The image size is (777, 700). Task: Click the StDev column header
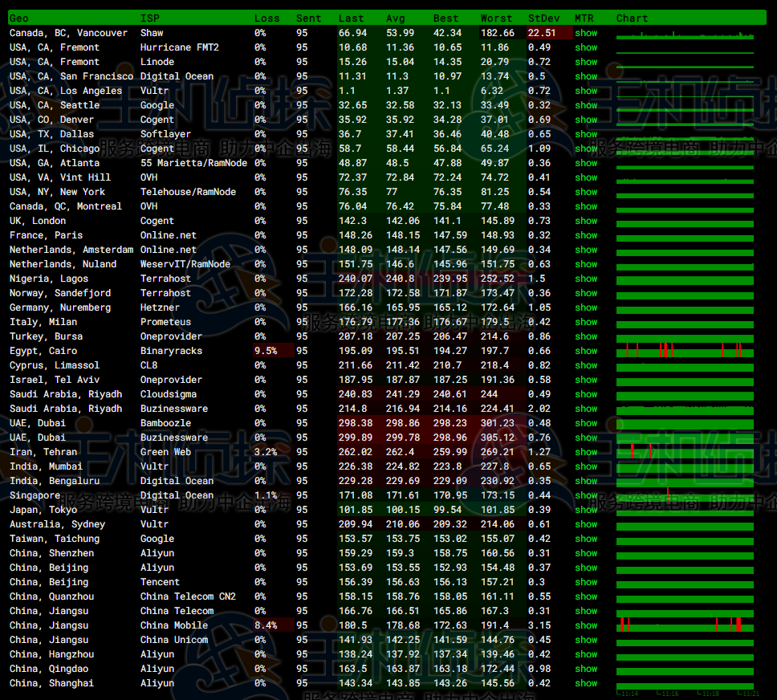pos(544,18)
